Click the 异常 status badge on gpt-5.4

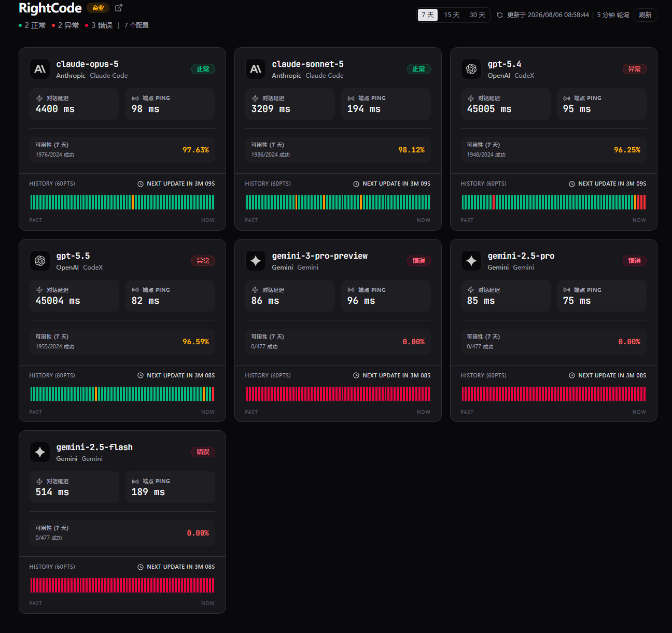pos(635,69)
